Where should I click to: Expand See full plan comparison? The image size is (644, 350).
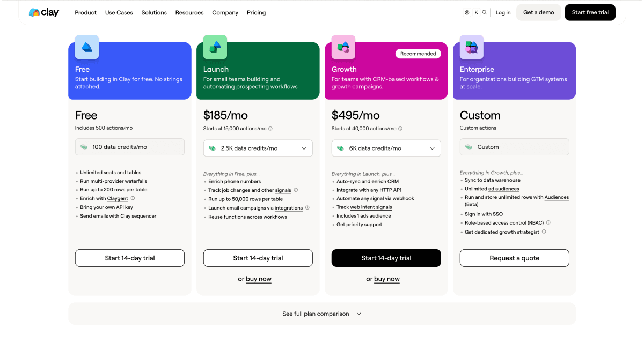(x=322, y=314)
